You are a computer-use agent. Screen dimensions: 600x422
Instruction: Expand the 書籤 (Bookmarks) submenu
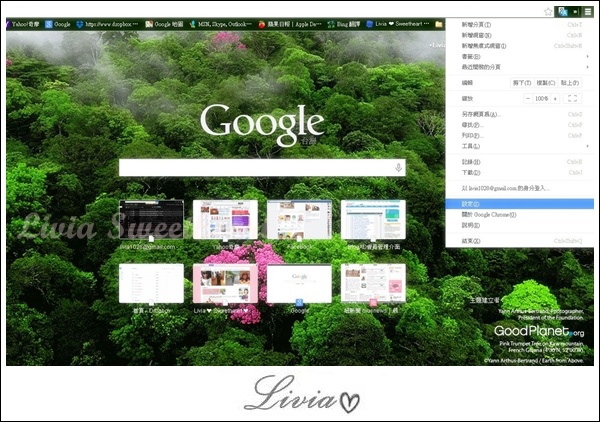tap(520, 57)
